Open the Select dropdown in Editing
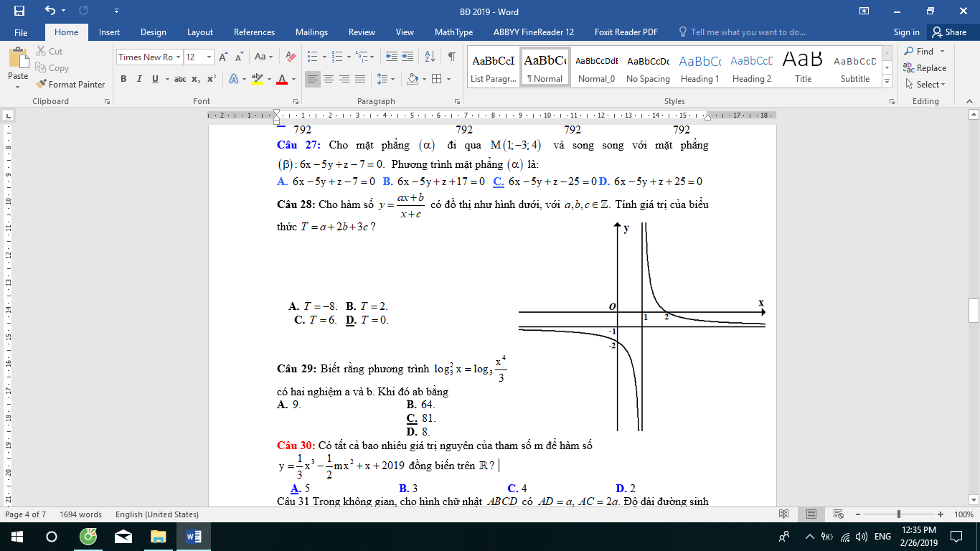 925,84
